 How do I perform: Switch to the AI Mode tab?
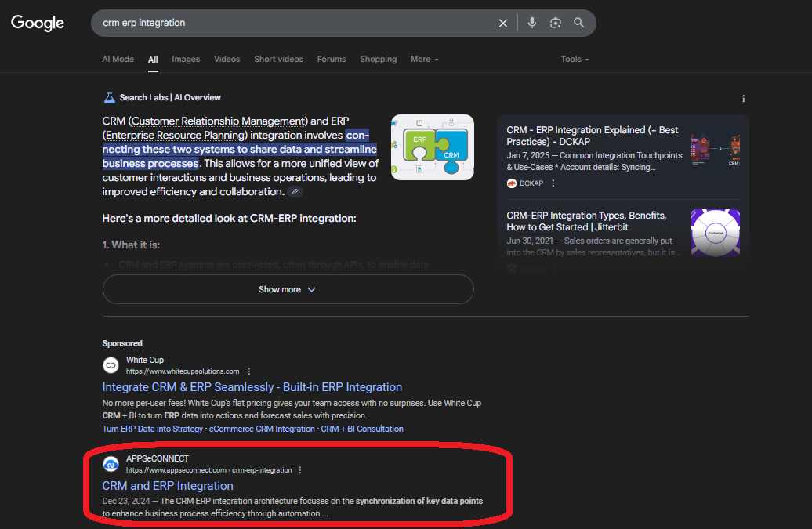tap(118, 59)
